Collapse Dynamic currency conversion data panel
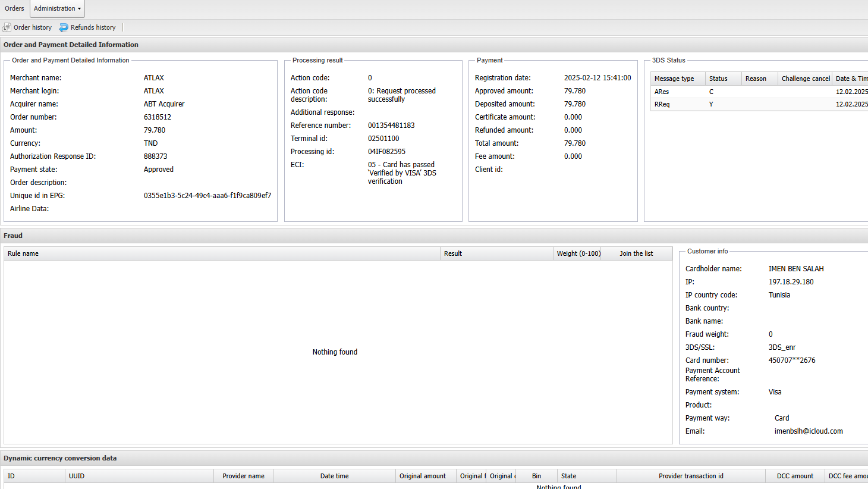 60,458
